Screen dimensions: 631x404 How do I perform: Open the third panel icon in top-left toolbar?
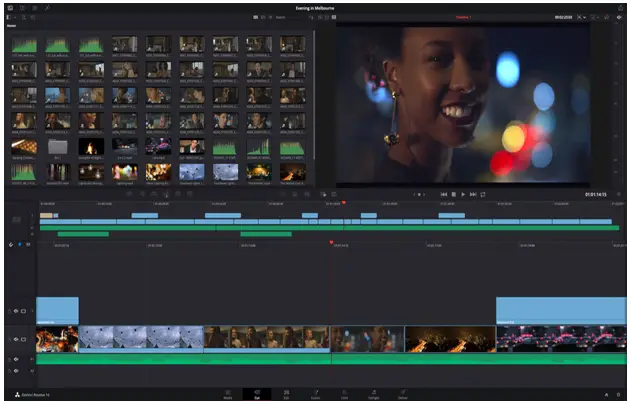(35, 8)
